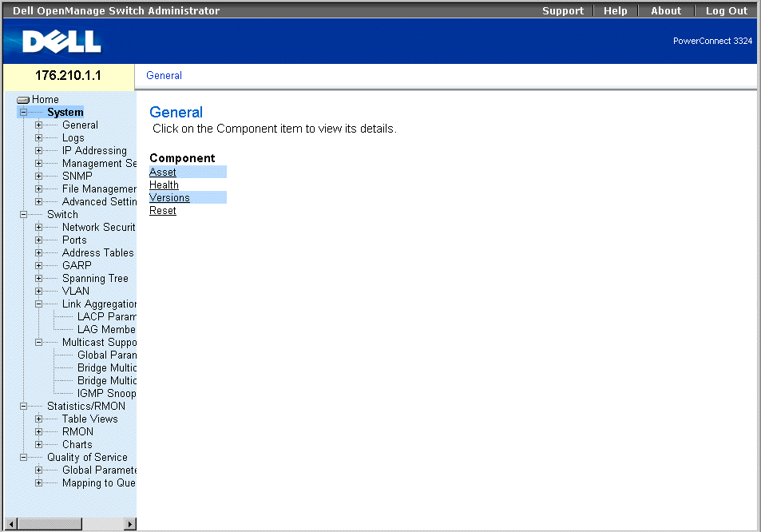The image size is (761, 532).
Task: Expand the Advanced Settings tree node
Action: pos(38,201)
